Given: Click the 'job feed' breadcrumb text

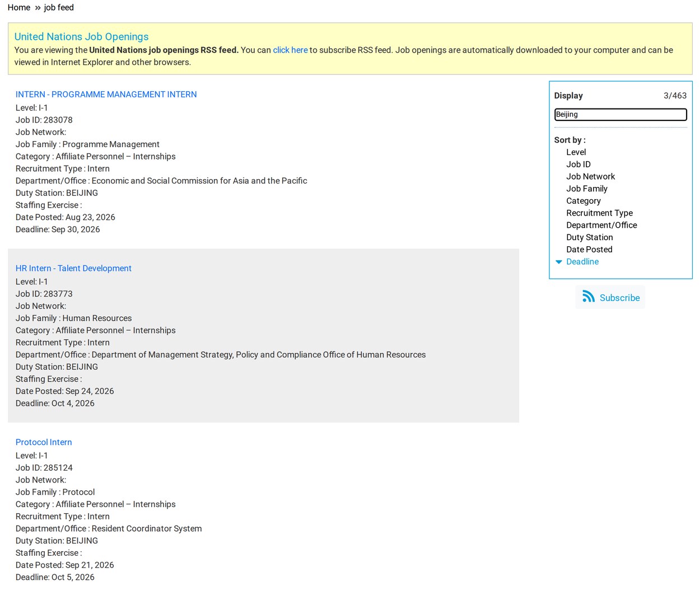Looking at the screenshot, I should coord(59,7).
